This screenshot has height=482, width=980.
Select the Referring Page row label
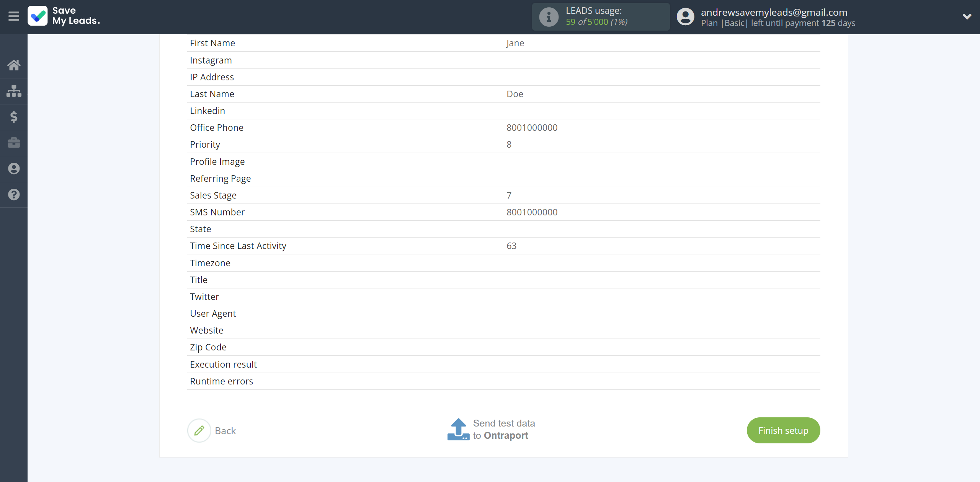[x=220, y=179]
